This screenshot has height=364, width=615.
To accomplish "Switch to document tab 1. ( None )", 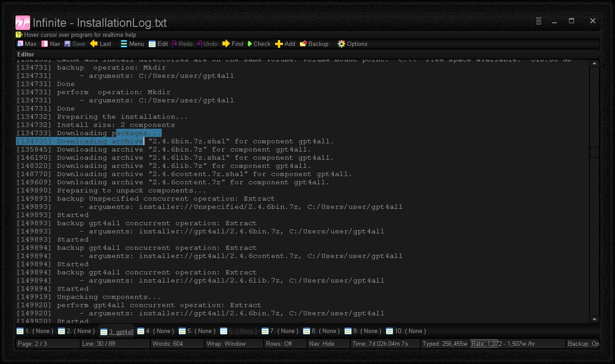I will point(35,331).
